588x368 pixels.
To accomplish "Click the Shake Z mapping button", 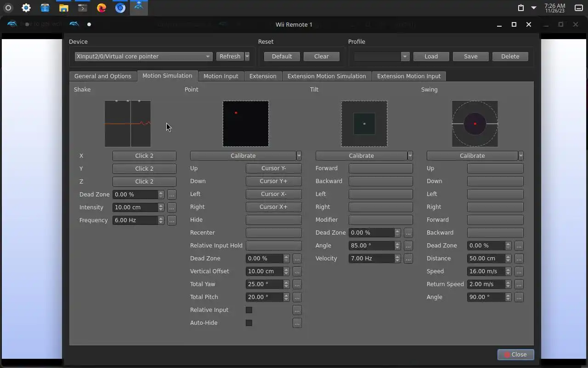I will [x=144, y=181].
